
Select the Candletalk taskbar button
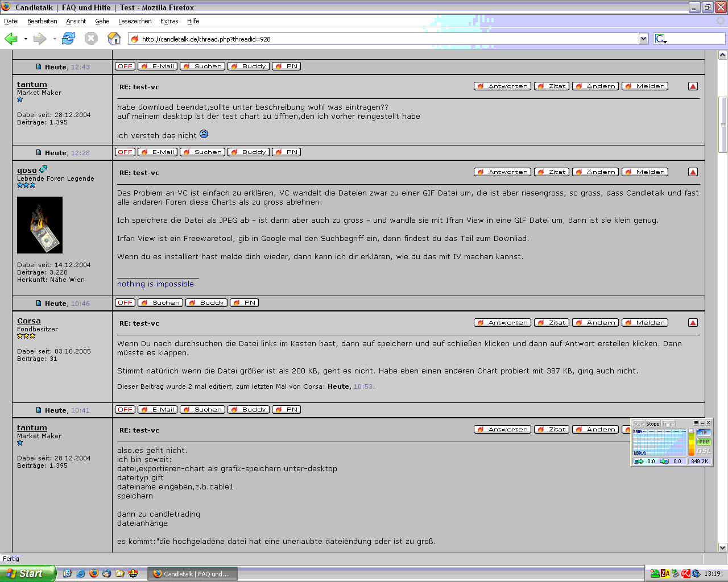pyautogui.click(x=193, y=574)
